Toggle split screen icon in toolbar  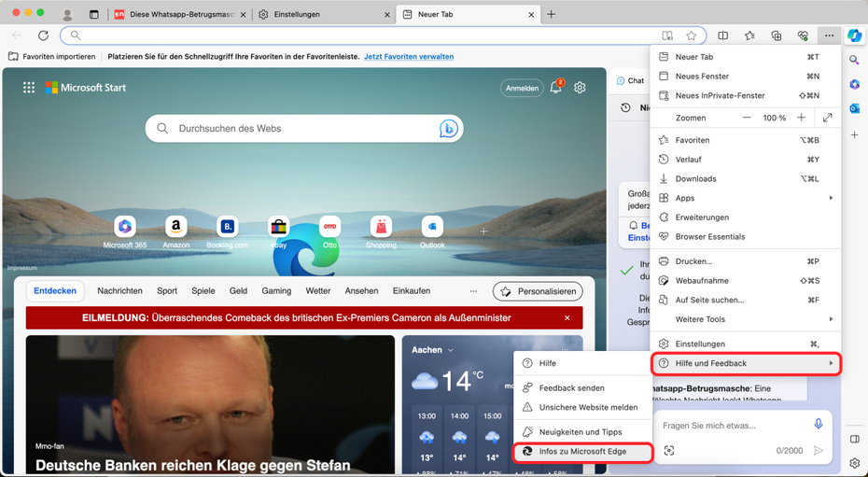point(723,35)
